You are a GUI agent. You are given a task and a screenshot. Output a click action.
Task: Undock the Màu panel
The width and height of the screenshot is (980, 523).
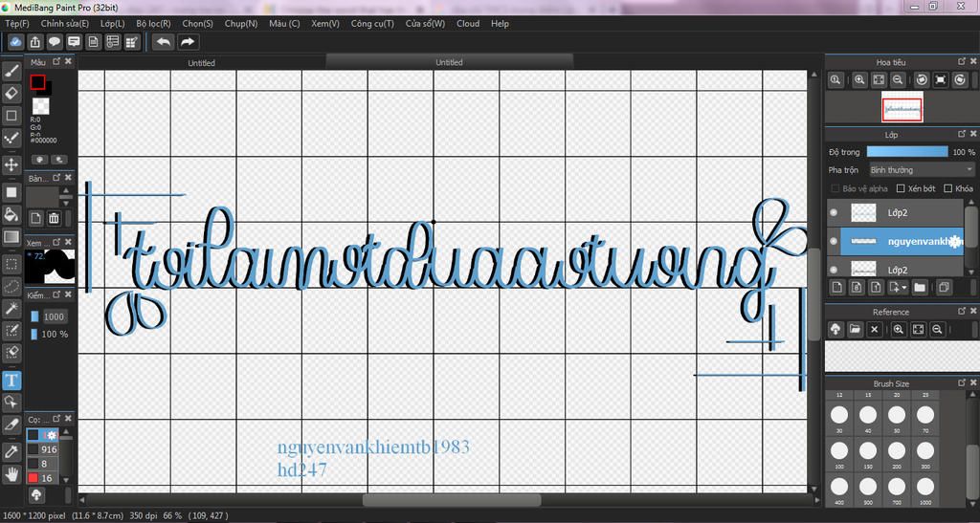tap(56, 62)
